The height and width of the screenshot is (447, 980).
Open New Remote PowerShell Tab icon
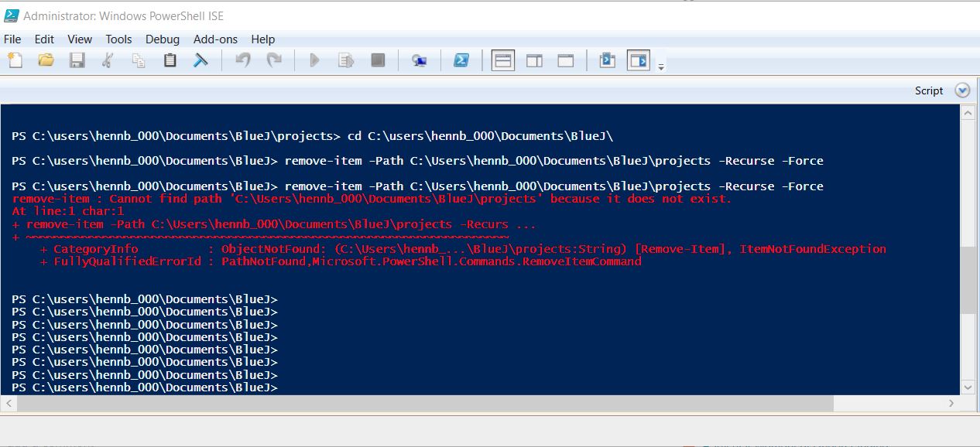coord(420,60)
